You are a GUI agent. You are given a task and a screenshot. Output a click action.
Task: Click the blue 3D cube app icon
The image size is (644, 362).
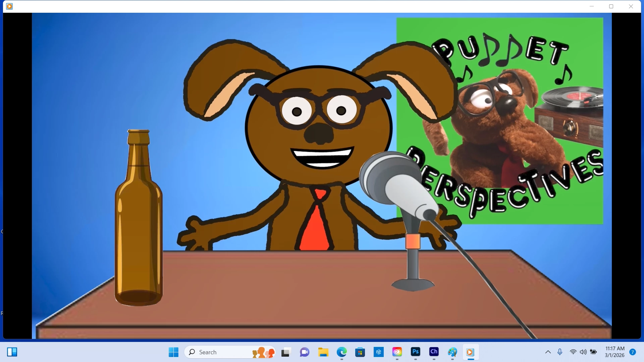(x=378, y=352)
